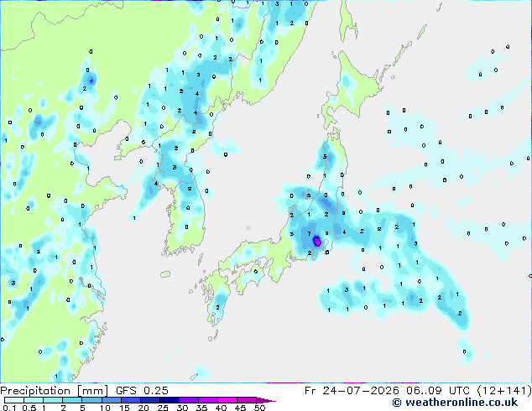This screenshot has height=411, width=532.
Task: Click the '25' legend scale label
Action: [x=163, y=408]
